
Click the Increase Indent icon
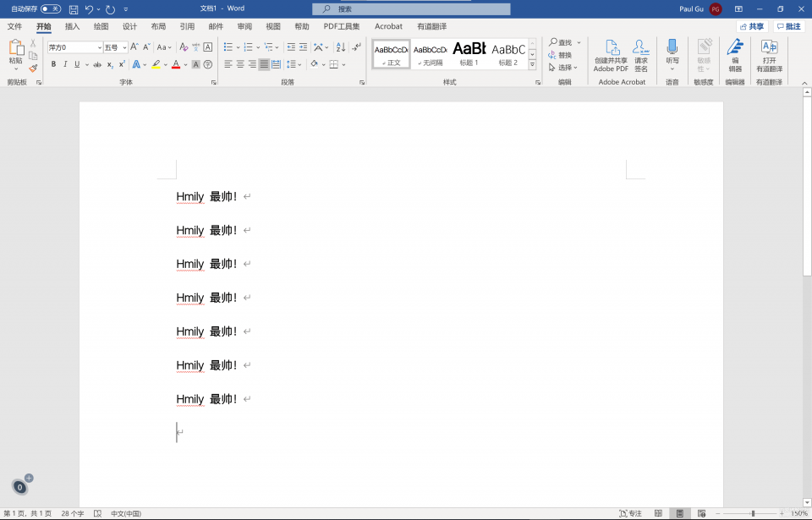click(x=304, y=47)
